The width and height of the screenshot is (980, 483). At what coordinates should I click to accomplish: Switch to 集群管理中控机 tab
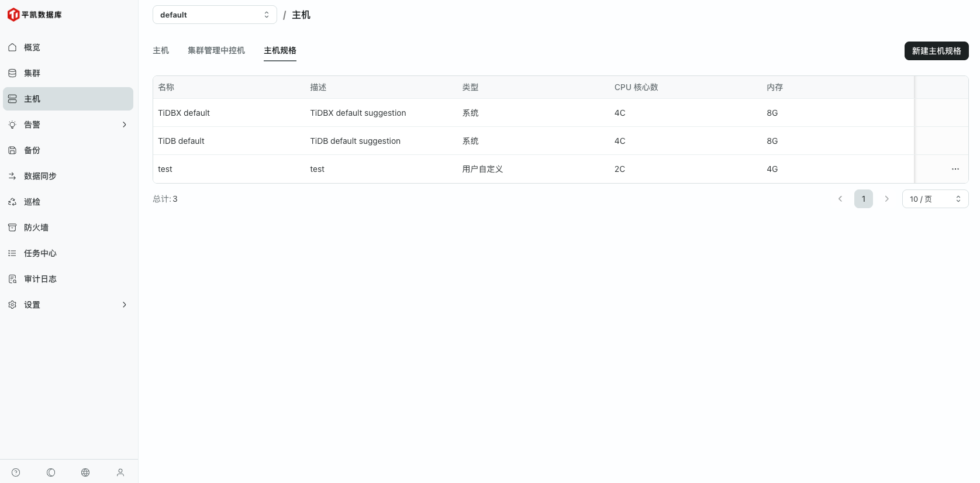click(216, 50)
